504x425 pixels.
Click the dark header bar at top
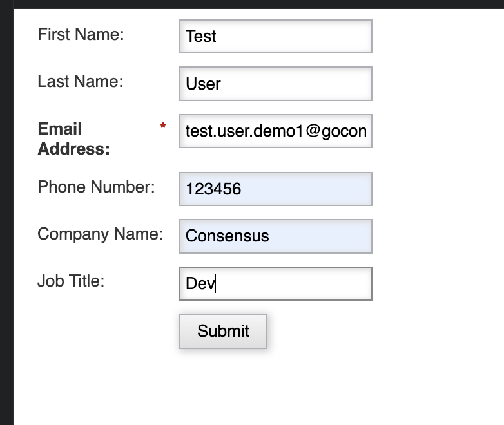pos(252,4)
